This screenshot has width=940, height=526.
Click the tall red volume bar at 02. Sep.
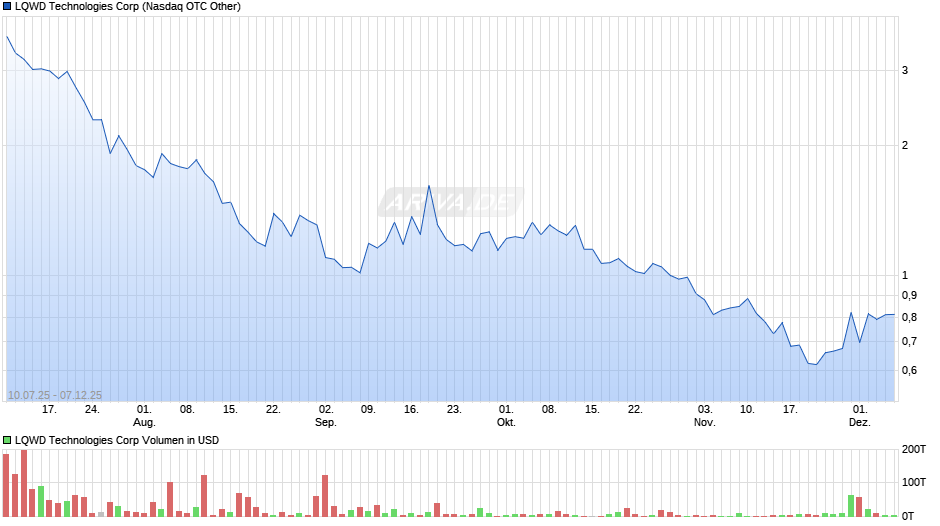coord(325,496)
